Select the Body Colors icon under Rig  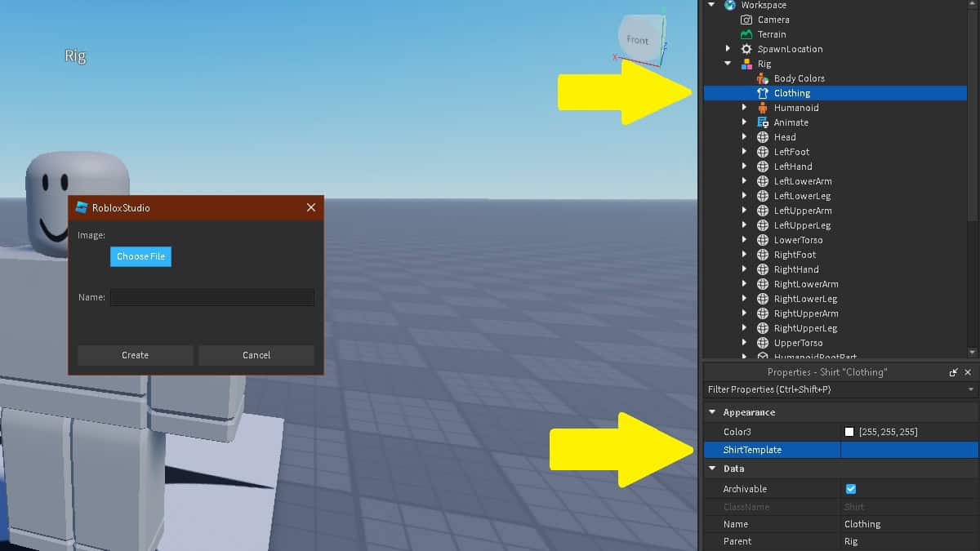point(762,78)
